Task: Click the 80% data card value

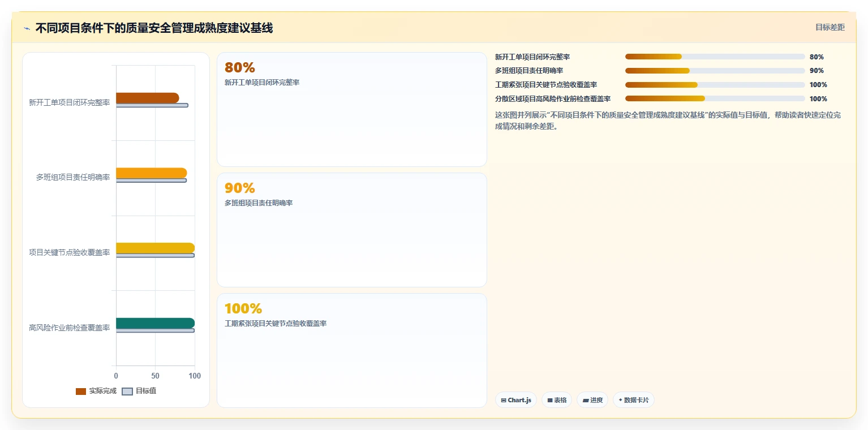Action: [x=240, y=67]
